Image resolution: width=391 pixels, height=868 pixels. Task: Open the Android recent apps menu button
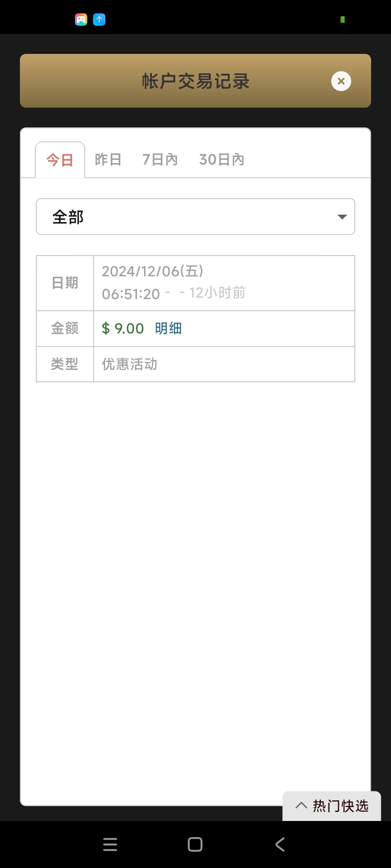[110, 844]
